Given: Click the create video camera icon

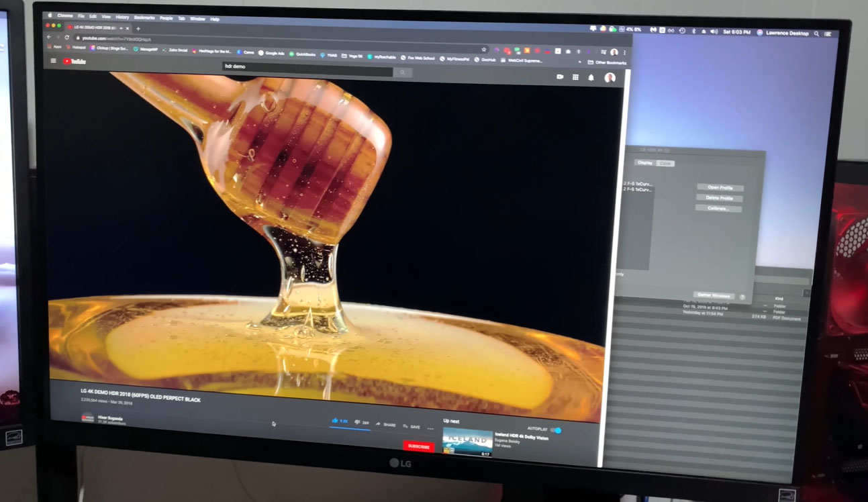Looking at the screenshot, I should click(560, 77).
